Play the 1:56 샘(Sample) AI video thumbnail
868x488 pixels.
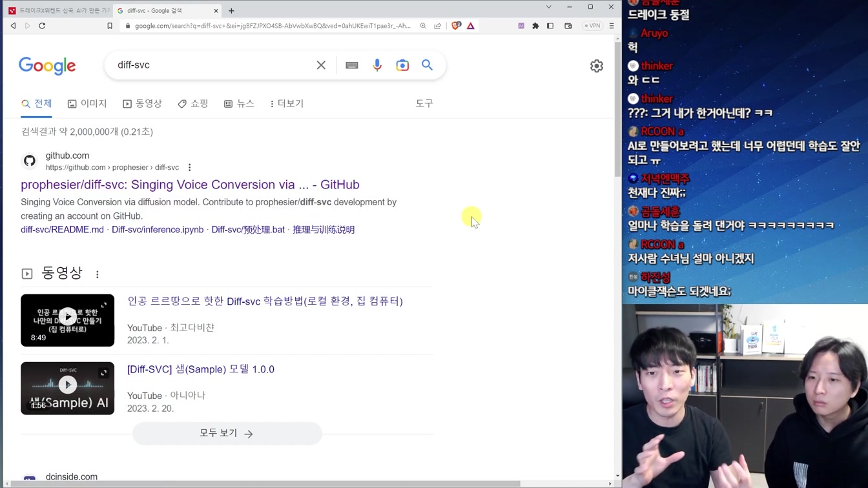[x=67, y=388]
